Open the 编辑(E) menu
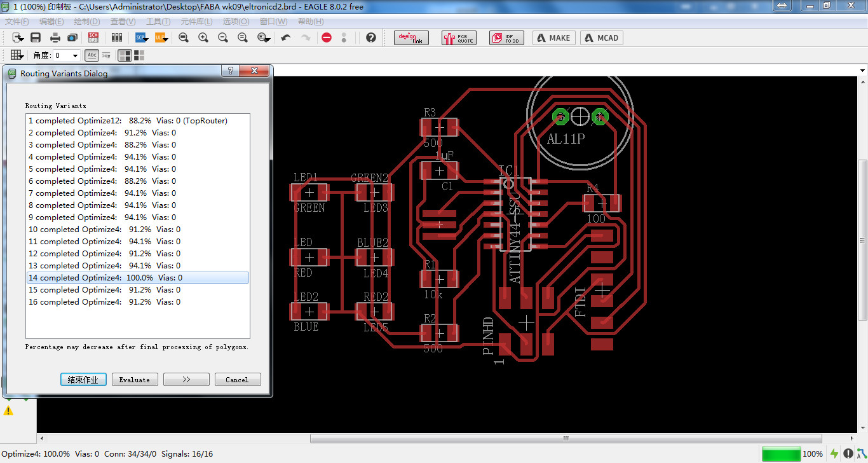Screen dimensions: 868x463 (51, 22)
